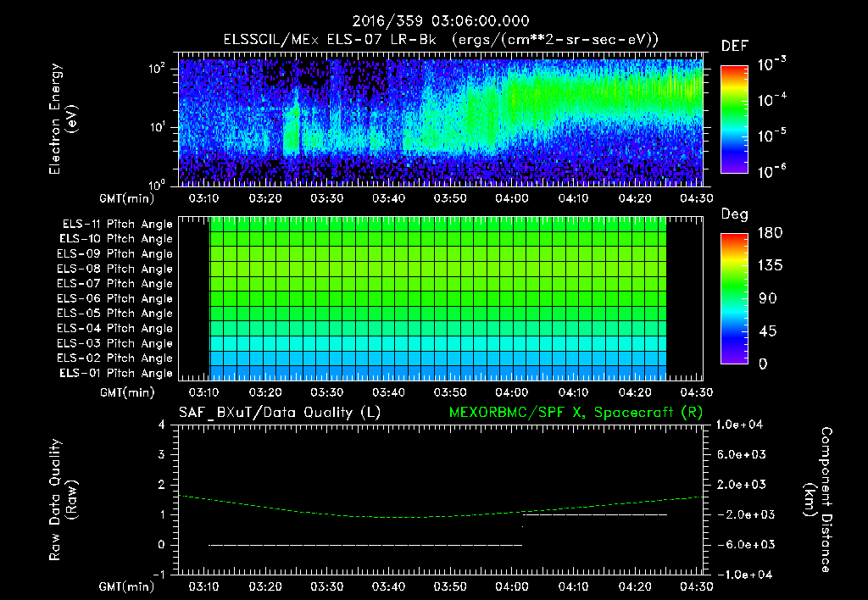Click 04:20 time label under the pitch angle panel

click(635, 393)
